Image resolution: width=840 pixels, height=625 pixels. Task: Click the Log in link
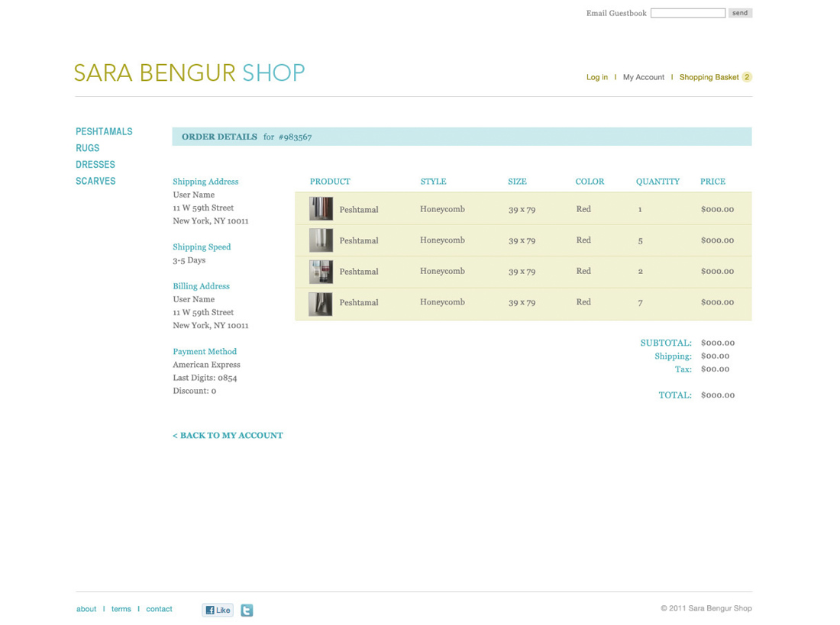[x=597, y=77]
